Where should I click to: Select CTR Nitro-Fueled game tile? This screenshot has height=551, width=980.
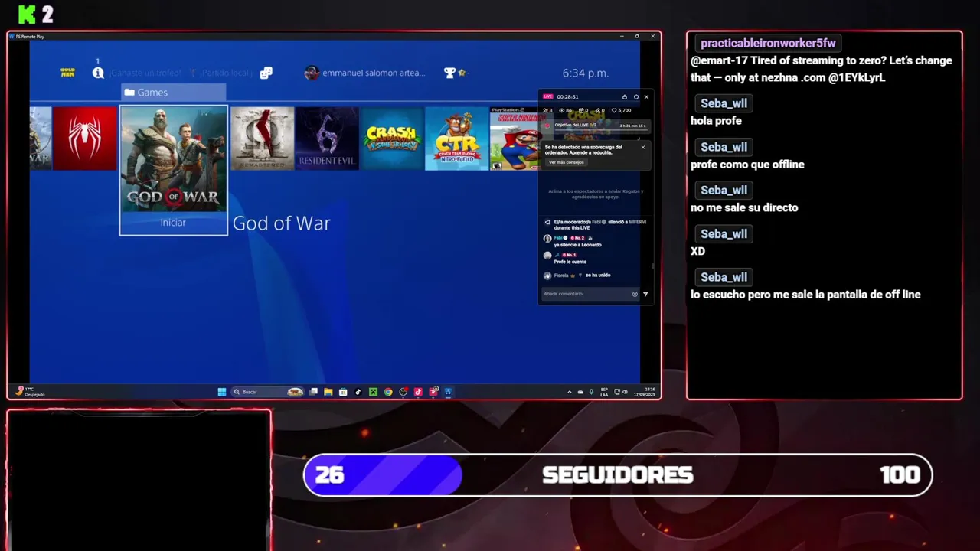456,138
